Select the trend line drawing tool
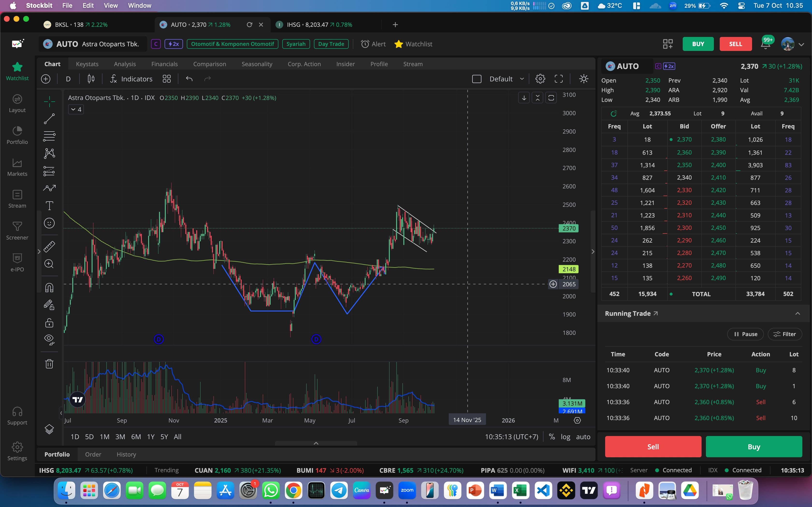Viewport: 812px width, 507px height. [49, 119]
